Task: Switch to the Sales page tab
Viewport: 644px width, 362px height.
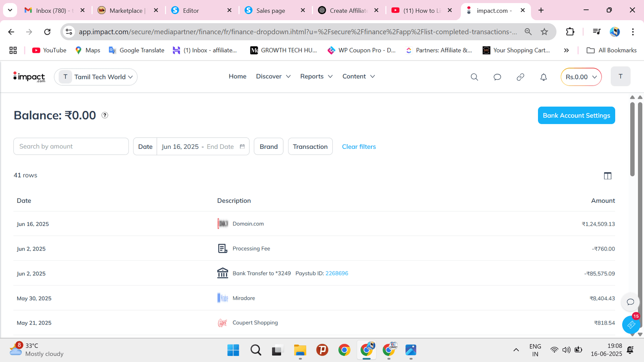Action: click(274, 10)
